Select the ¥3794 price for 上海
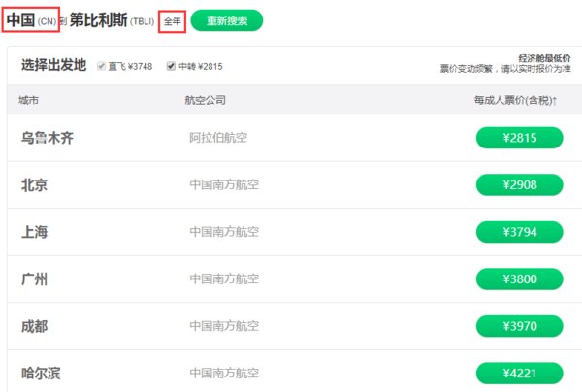The width and height of the screenshot is (582, 392). tap(519, 232)
